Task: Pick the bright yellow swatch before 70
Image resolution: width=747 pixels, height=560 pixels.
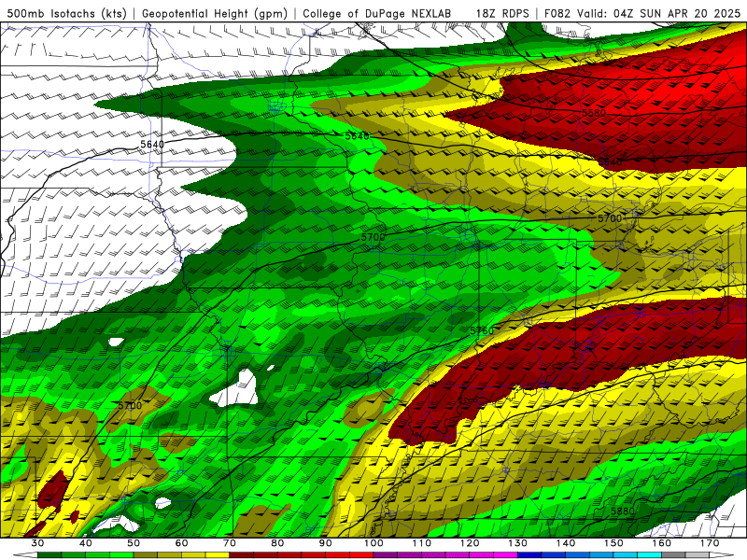Action: pyautogui.click(x=218, y=555)
